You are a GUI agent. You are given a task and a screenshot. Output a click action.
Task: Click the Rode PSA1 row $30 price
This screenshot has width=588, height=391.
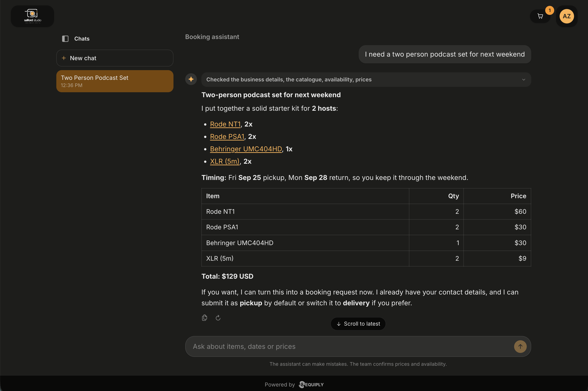[x=497, y=227]
